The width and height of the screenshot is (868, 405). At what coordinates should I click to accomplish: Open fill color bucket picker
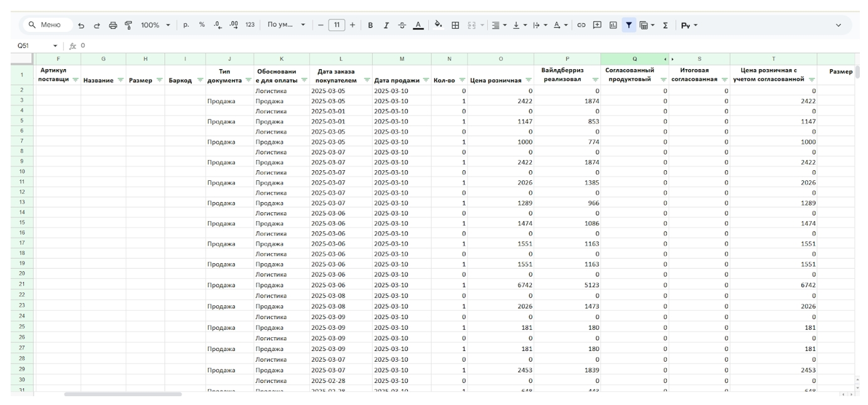(x=438, y=25)
